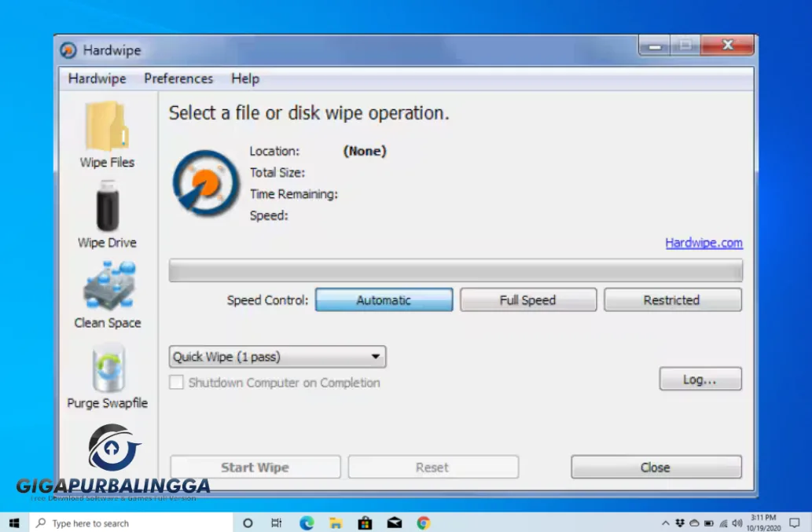
Task: Open the OneDrive cloud tray icon
Action: (x=694, y=523)
